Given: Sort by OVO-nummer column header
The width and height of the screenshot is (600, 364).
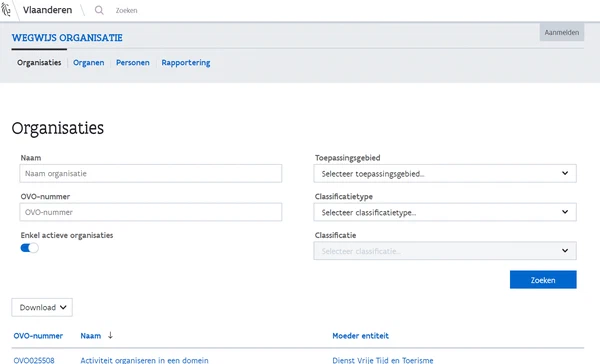Looking at the screenshot, I should point(38,336).
